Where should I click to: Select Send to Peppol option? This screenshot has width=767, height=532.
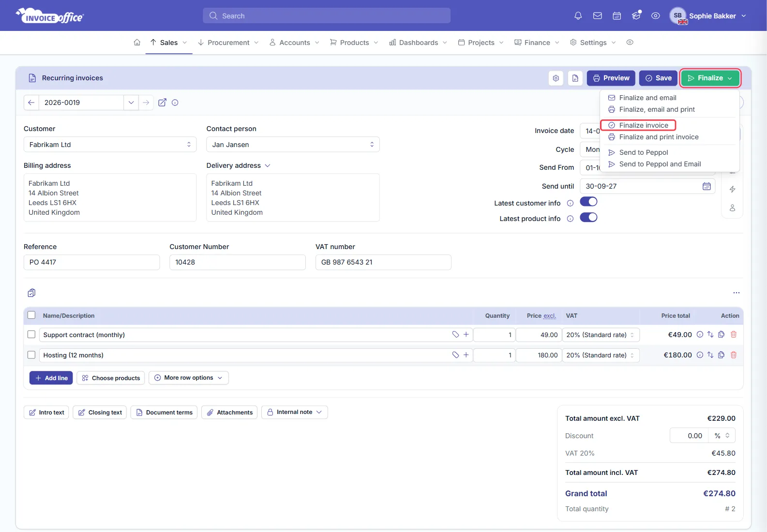(x=643, y=152)
